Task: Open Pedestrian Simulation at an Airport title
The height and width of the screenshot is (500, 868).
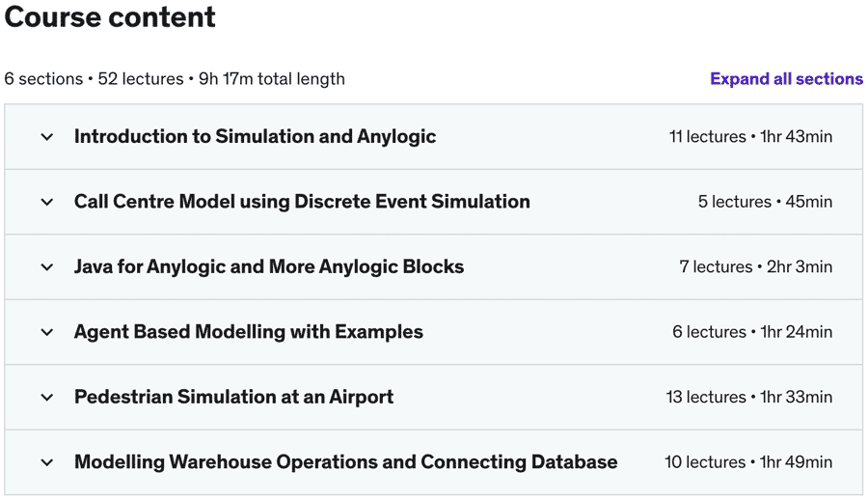Action: 233,398
